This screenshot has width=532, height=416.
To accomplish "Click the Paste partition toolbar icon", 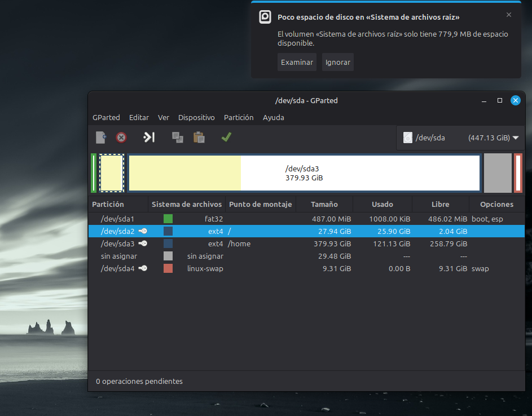I will pos(199,137).
